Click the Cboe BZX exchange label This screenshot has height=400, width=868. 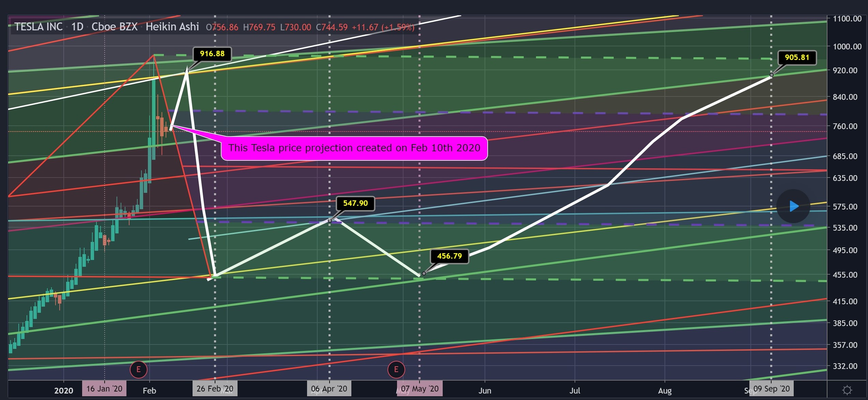click(x=115, y=27)
